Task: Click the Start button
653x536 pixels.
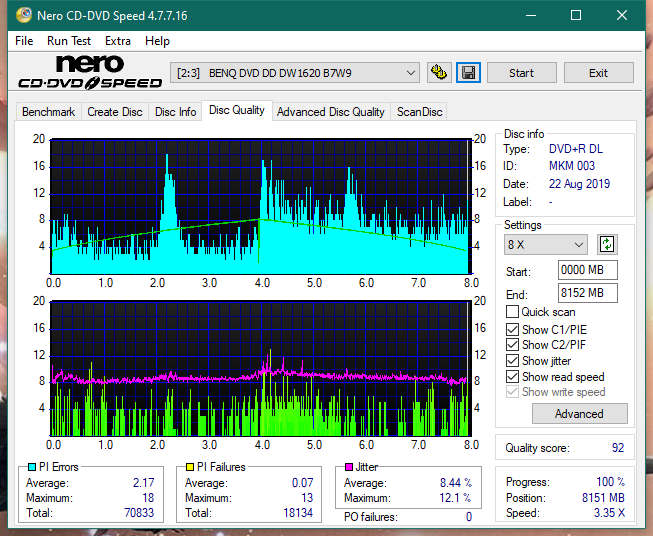Action: 521,73
